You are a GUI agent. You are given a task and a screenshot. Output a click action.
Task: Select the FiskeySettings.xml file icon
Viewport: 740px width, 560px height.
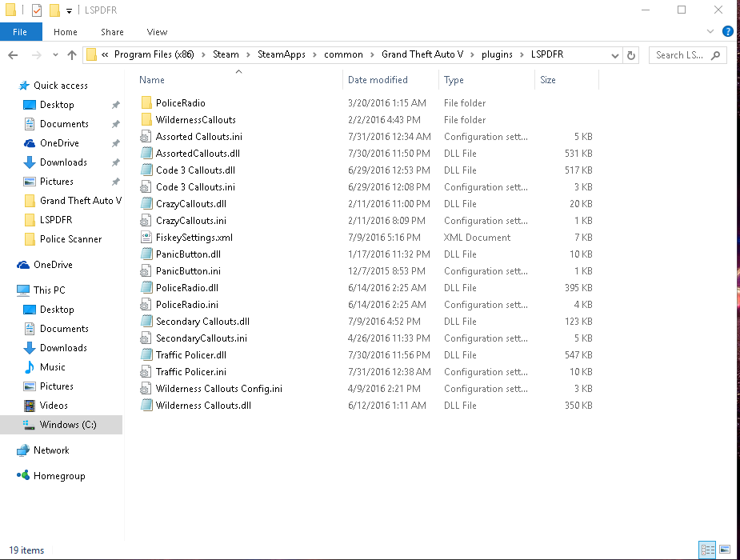coord(146,238)
